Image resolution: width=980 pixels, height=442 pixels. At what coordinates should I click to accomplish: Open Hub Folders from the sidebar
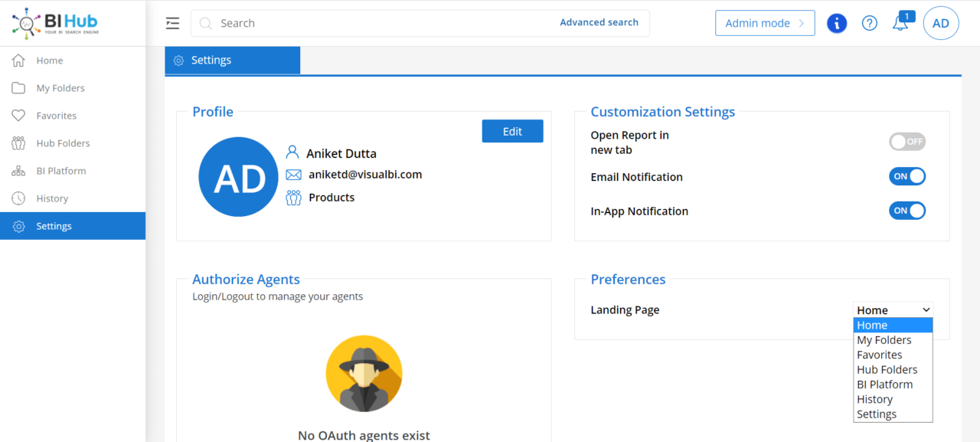pyautogui.click(x=73, y=143)
